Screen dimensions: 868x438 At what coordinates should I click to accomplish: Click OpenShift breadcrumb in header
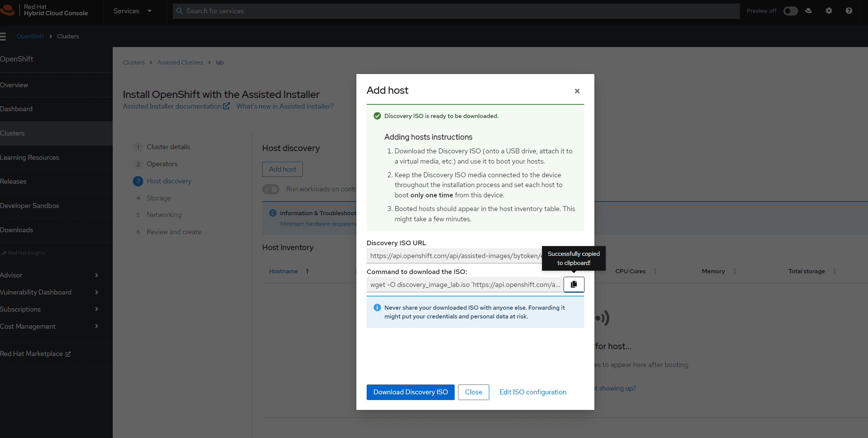[30, 36]
